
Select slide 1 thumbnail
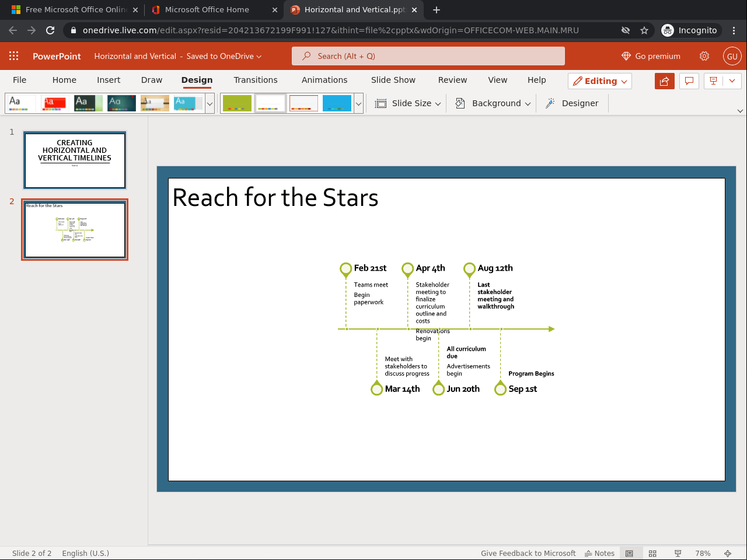(75, 160)
